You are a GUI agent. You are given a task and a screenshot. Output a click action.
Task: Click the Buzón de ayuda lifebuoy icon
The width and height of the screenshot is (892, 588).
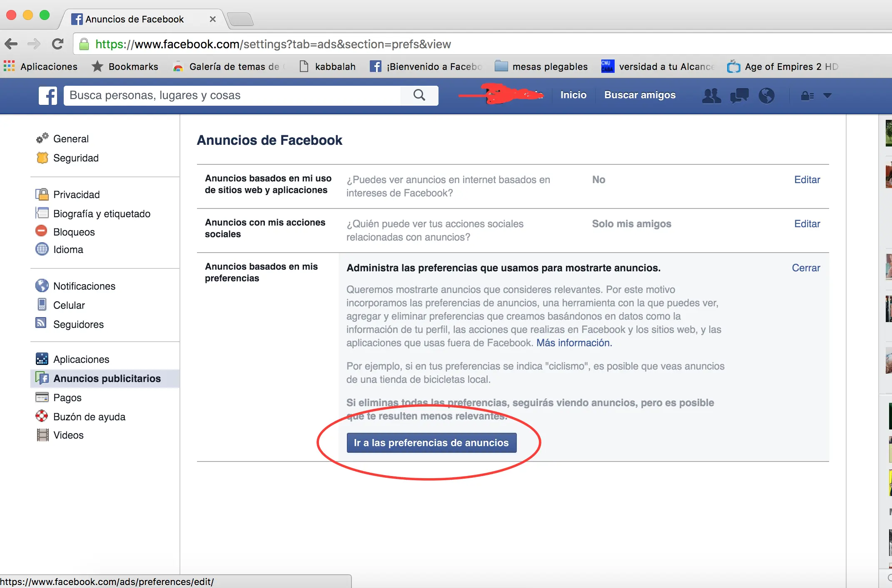(x=42, y=416)
